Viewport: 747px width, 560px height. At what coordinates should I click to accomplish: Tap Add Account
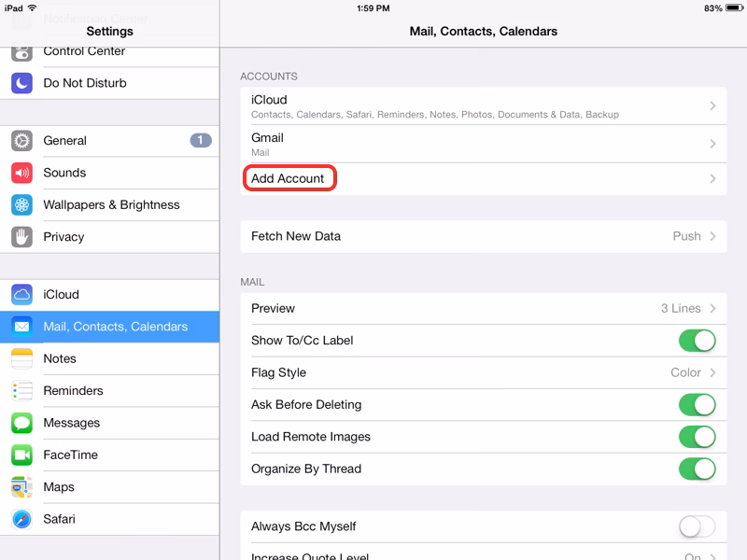(x=289, y=178)
